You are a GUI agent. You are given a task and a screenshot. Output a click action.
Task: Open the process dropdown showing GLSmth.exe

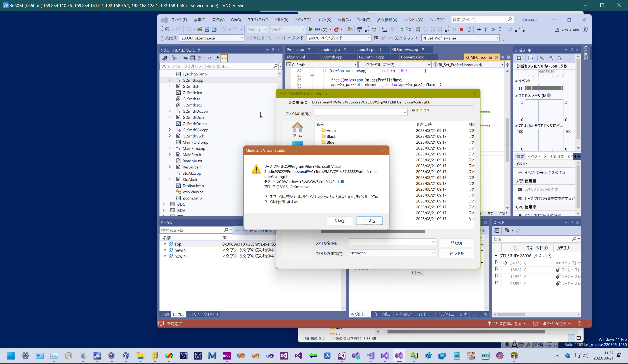point(242,38)
